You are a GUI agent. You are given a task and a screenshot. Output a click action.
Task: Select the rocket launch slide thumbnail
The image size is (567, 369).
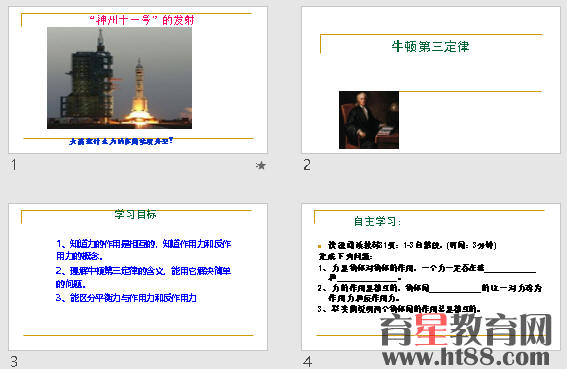pyautogui.click(x=138, y=80)
